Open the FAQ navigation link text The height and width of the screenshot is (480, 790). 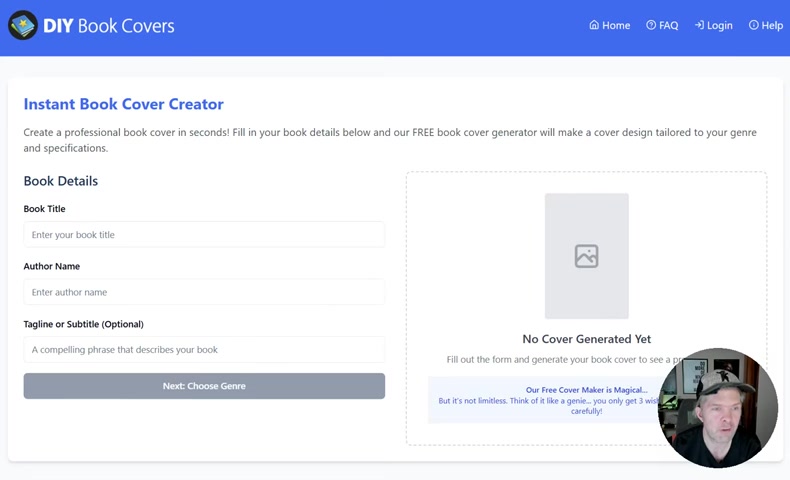(x=668, y=26)
